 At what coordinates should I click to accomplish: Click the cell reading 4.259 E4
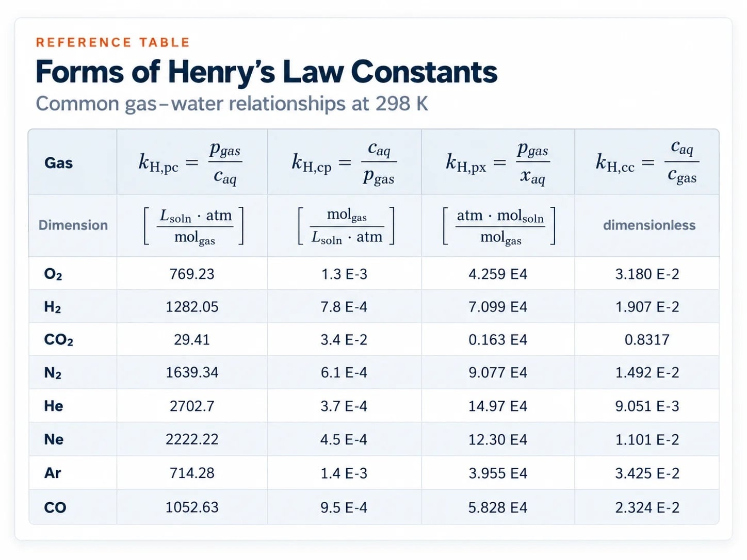(498, 274)
